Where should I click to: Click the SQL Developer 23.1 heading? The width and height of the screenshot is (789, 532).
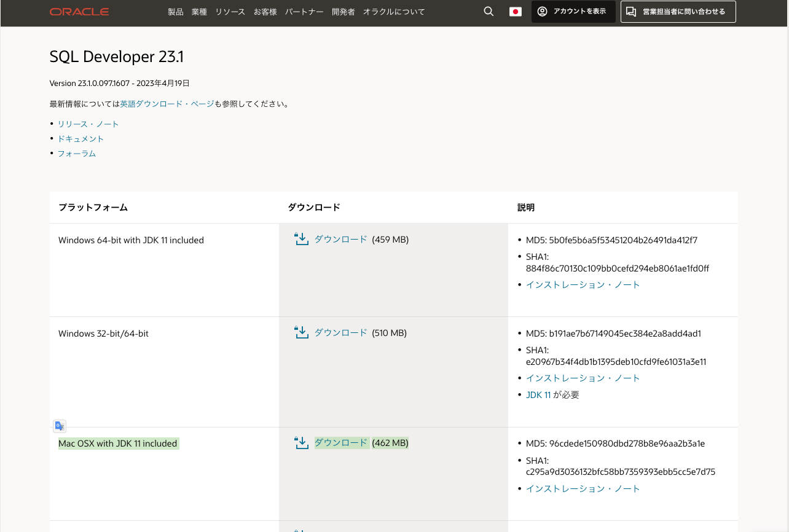(117, 57)
